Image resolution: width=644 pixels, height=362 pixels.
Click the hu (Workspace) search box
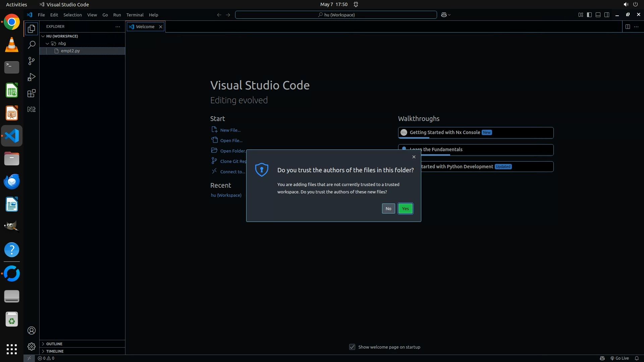coord(336,15)
